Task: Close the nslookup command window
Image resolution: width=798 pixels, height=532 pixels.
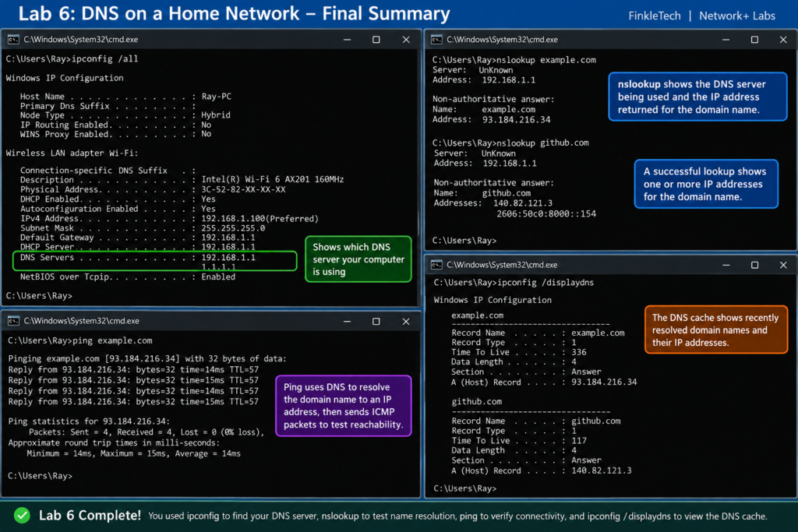Action: (783, 40)
